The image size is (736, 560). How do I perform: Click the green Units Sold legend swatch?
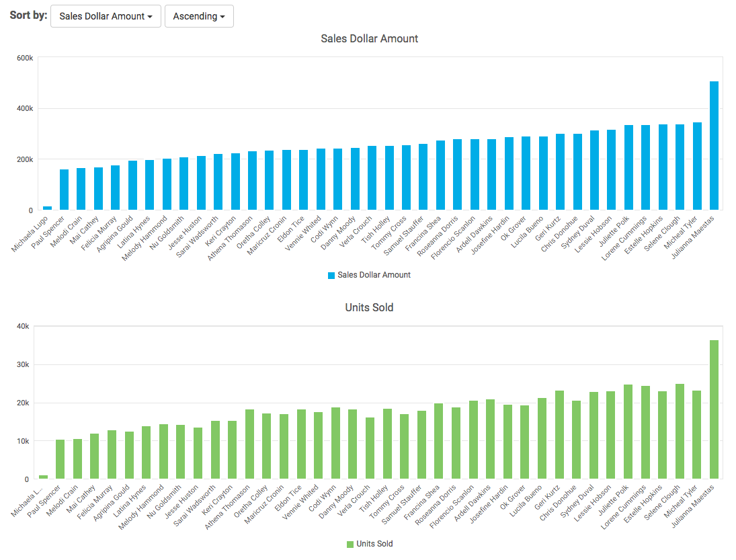[350, 544]
